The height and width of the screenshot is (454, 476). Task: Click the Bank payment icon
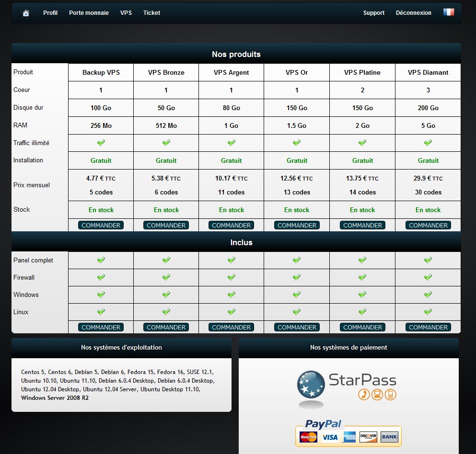click(389, 437)
